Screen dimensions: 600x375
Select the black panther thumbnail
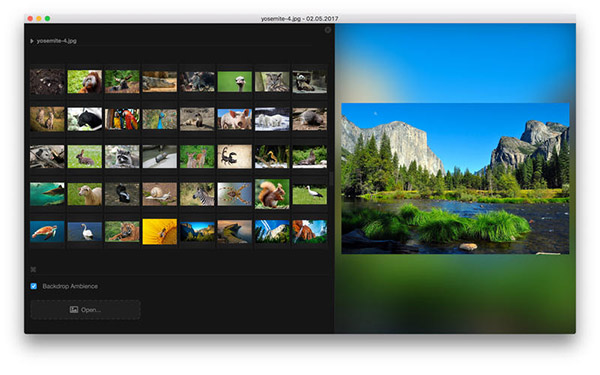(x=85, y=119)
